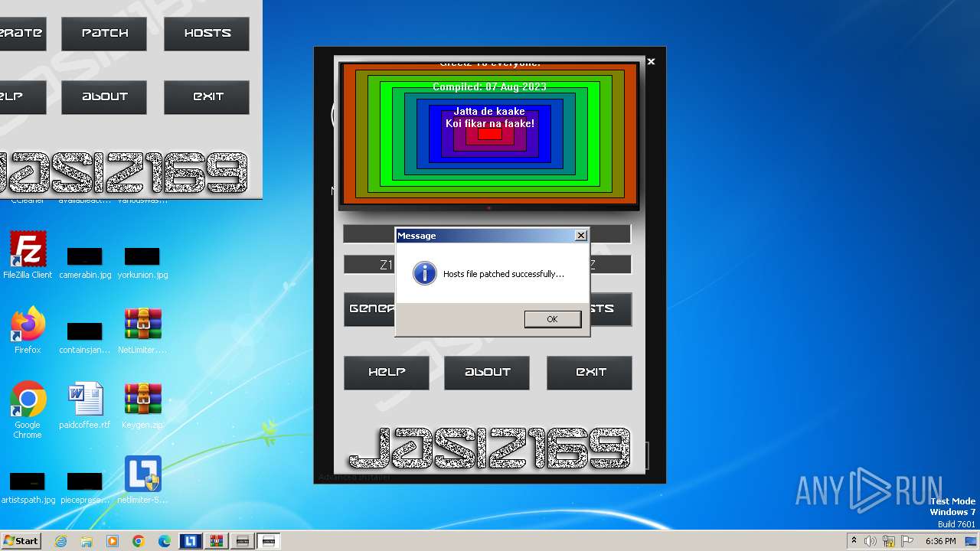Click EXIT in the background keygen window
The image size is (980, 551).
pyautogui.click(x=207, y=97)
